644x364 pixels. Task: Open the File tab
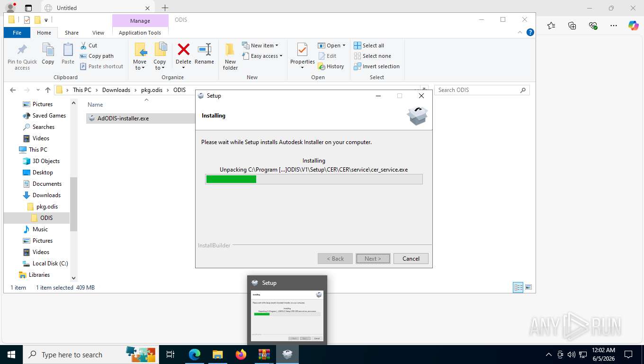coord(17,33)
